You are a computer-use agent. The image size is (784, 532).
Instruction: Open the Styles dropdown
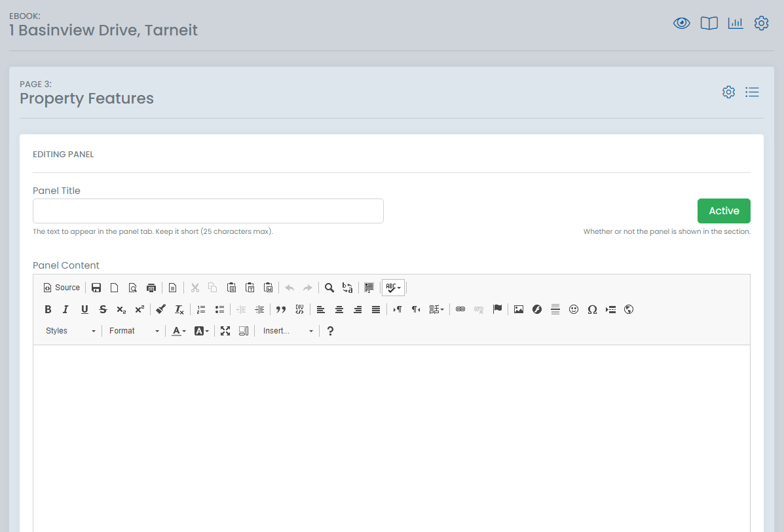71,331
